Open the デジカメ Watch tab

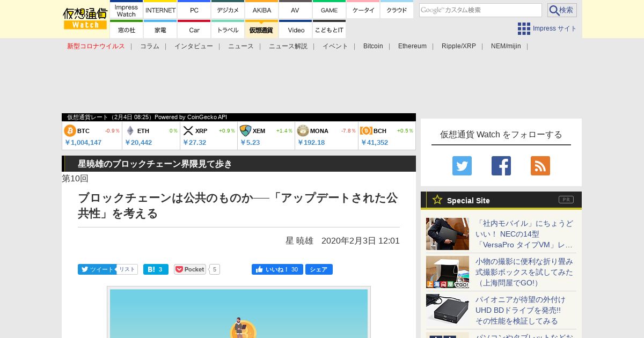[x=228, y=10]
